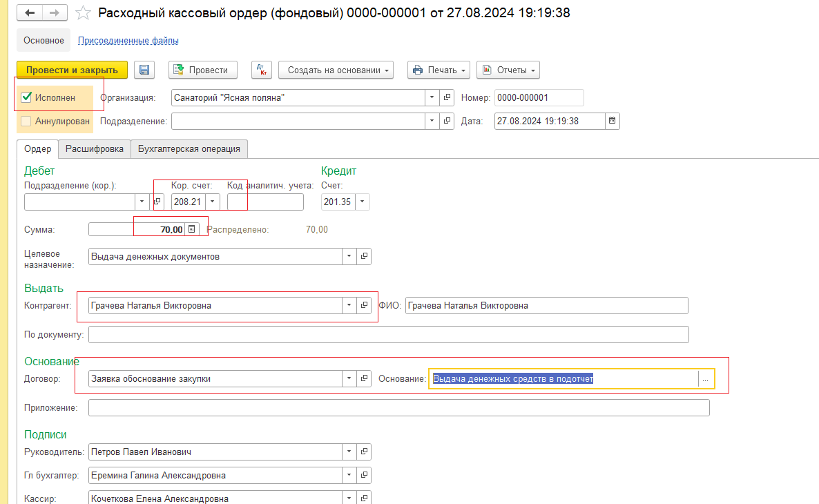Expand the Организация dropdown list

pyautogui.click(x=432, y=97)
